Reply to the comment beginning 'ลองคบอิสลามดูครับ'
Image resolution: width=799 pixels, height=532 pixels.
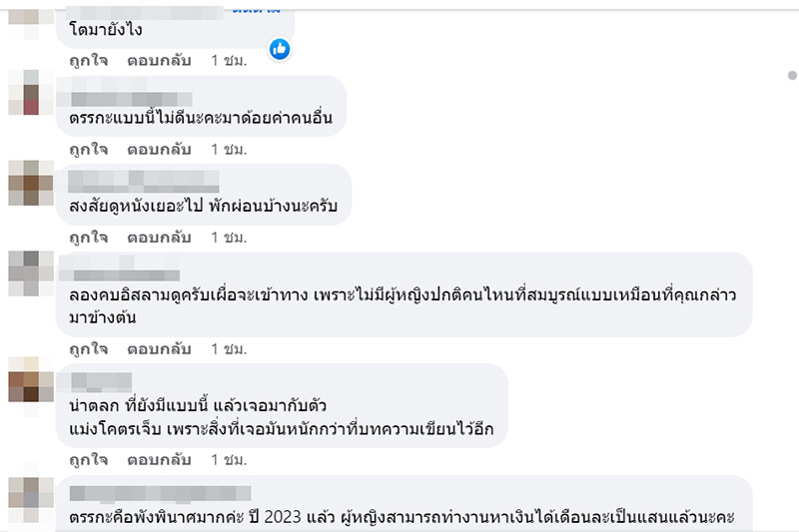[159, 348]
